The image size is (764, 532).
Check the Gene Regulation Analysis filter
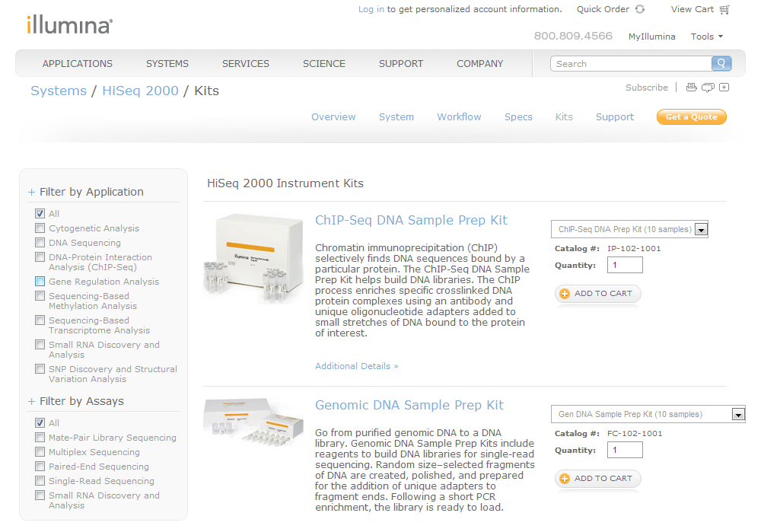click(x=40, y=281)
